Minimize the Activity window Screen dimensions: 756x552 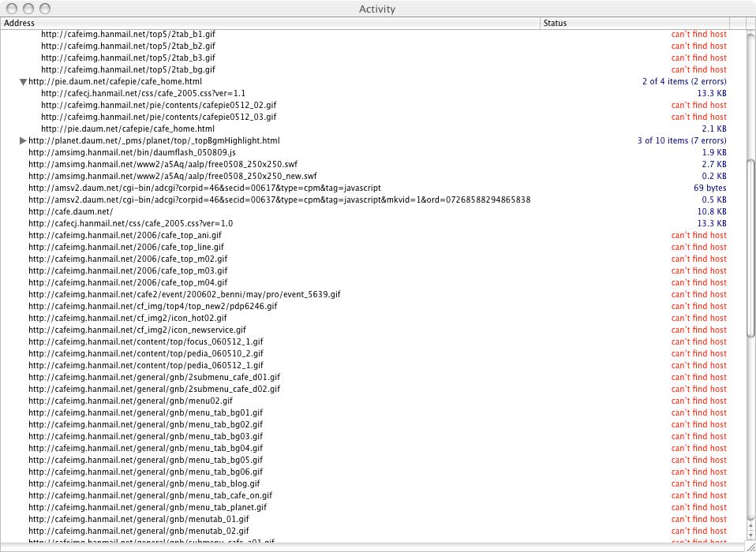coord(28,9)
